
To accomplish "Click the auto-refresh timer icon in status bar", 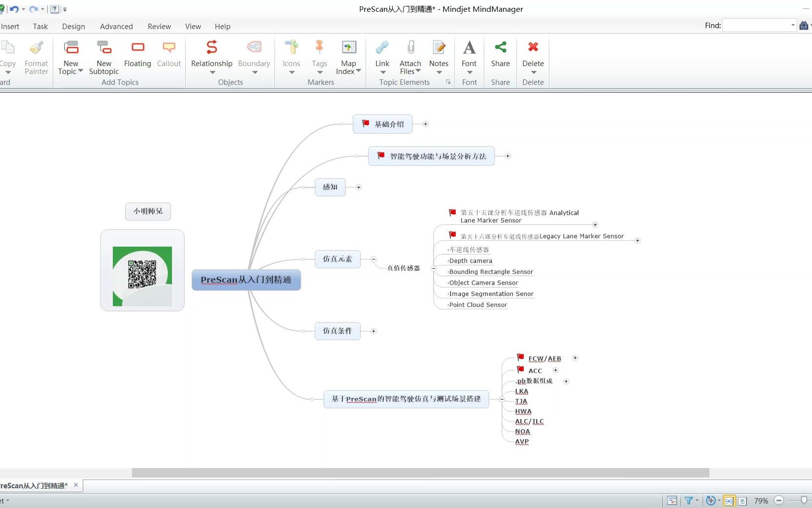I will pyautogui.click(x=710, y=501).
